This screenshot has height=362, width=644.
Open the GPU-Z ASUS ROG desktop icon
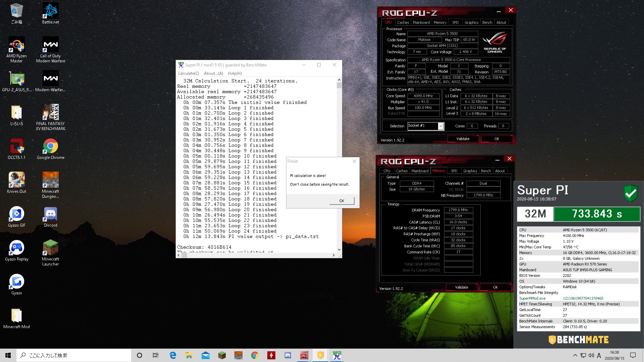pos(16,81)
